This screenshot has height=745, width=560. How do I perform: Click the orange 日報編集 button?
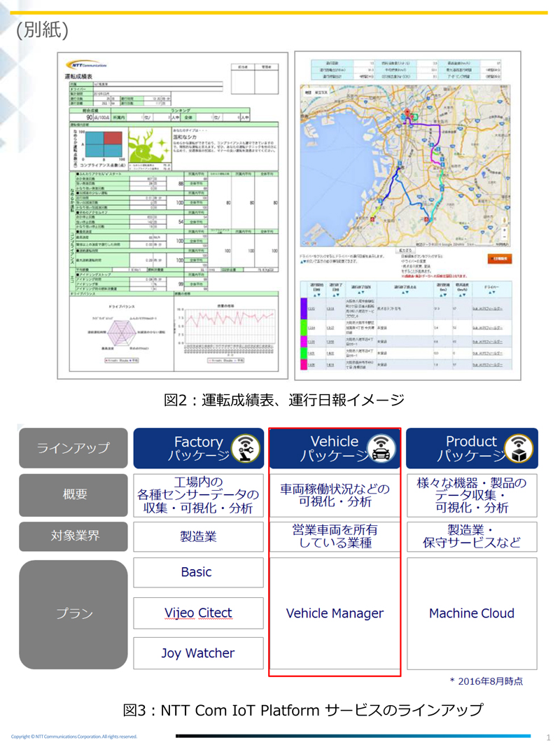click(499, 259)
